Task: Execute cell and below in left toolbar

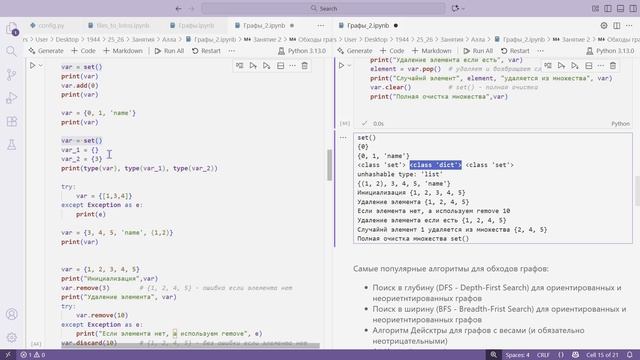Action: coord(267,66)
